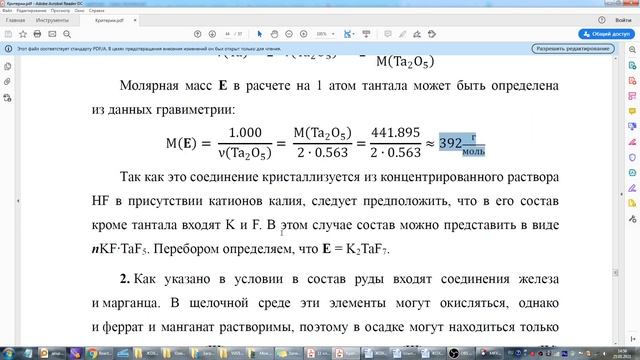640x360 pixels.
Task: Open page thumbnails panel in left sidebar
Action: pos(7,66)
